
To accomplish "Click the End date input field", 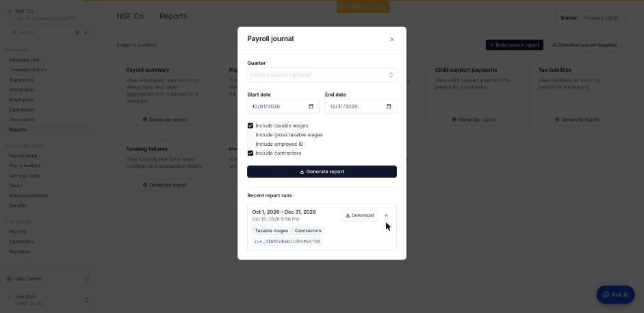I will coord(361,106).
